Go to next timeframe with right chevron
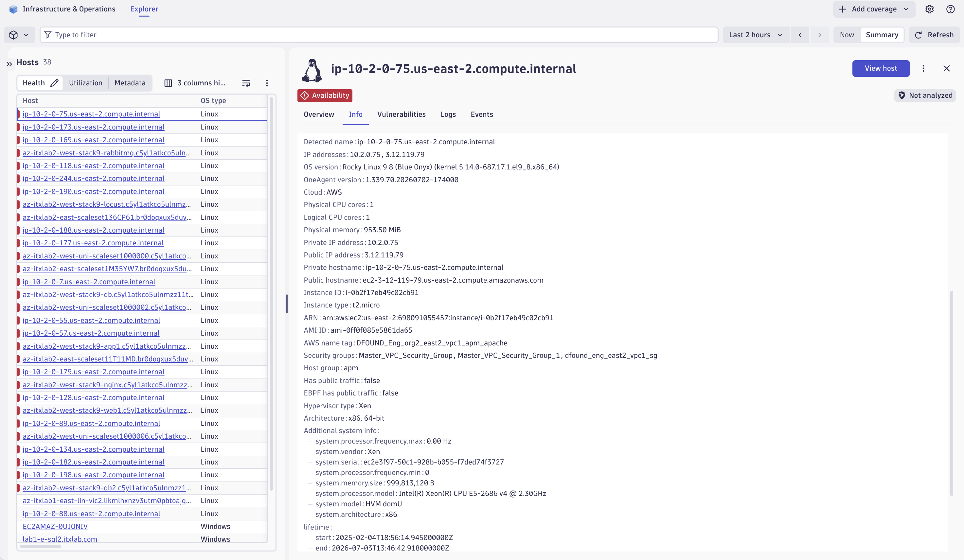This screenshot has height=560, width=964. click(x=819, y=35)
